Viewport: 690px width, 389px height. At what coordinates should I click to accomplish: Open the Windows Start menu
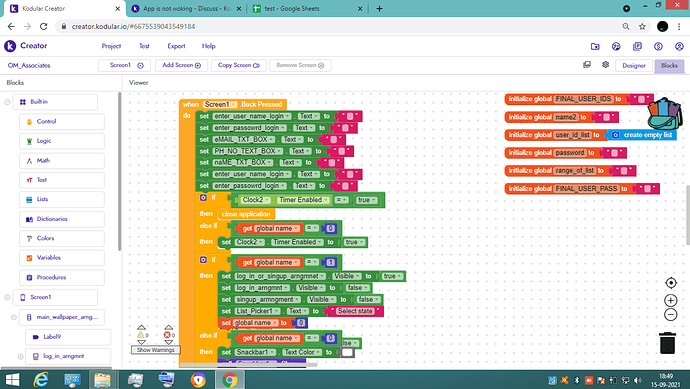tap(12, 379)
